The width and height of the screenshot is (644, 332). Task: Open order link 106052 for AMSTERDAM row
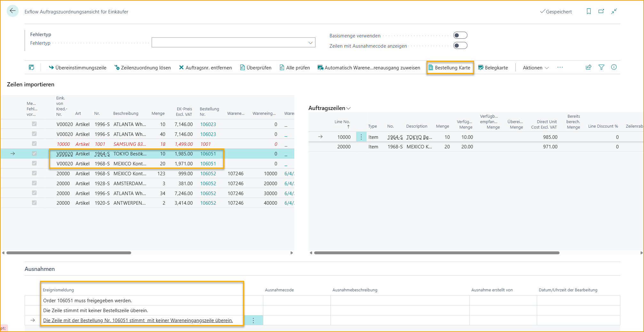click(208, 183)
